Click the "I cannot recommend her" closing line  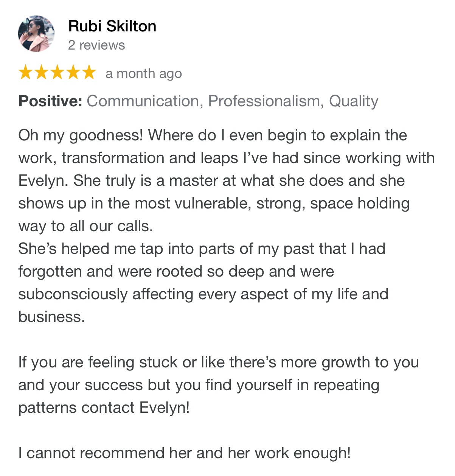(185, 453)
